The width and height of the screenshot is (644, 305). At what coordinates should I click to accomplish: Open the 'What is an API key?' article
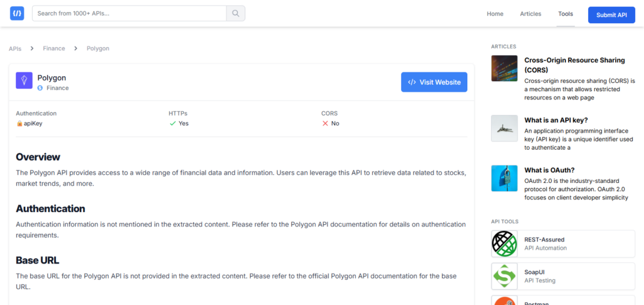(556, 120)
